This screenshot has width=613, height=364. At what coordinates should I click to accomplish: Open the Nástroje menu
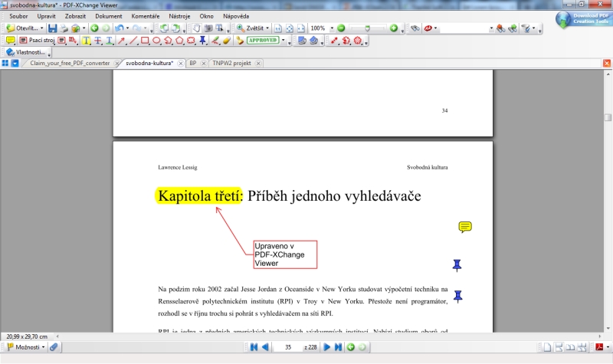(x=179, y=16)
